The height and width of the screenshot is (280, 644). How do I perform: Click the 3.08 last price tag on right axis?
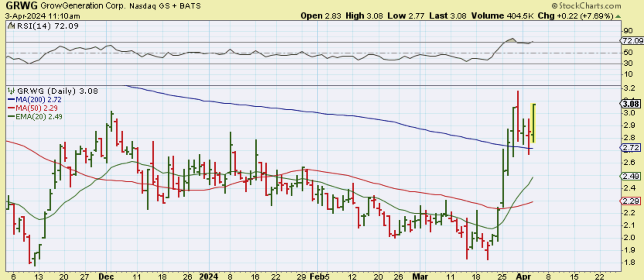pos(630,104)
